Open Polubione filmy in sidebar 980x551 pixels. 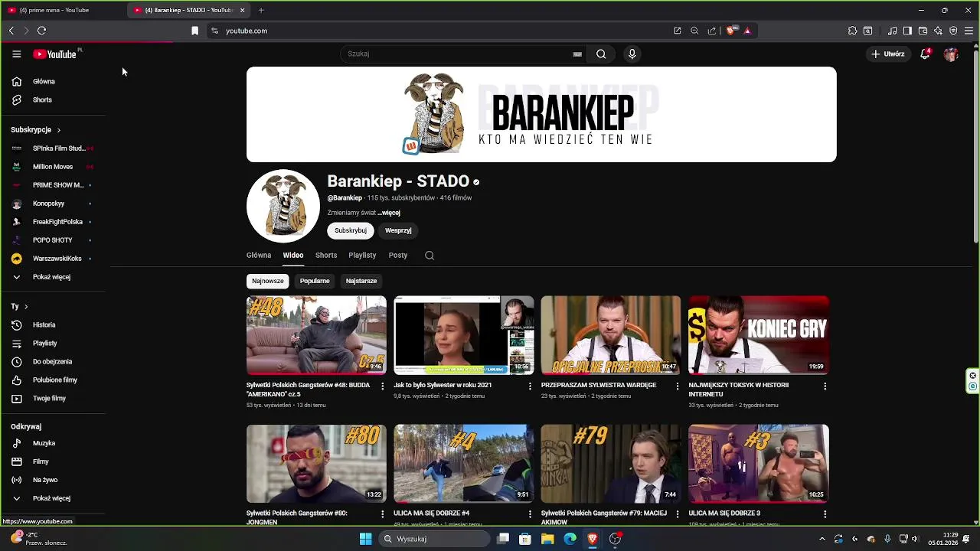tap(53, 380)
